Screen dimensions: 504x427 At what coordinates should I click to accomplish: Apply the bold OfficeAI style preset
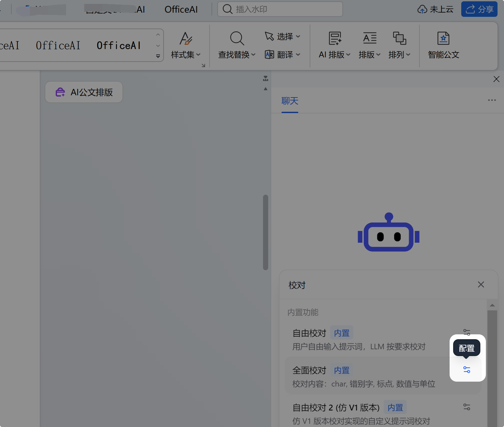click(119, 45)
